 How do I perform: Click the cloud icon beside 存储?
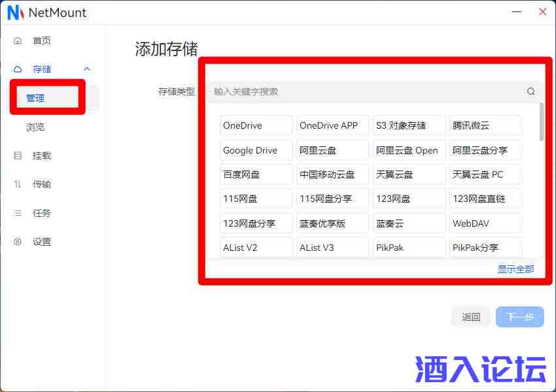coord(18,69)
